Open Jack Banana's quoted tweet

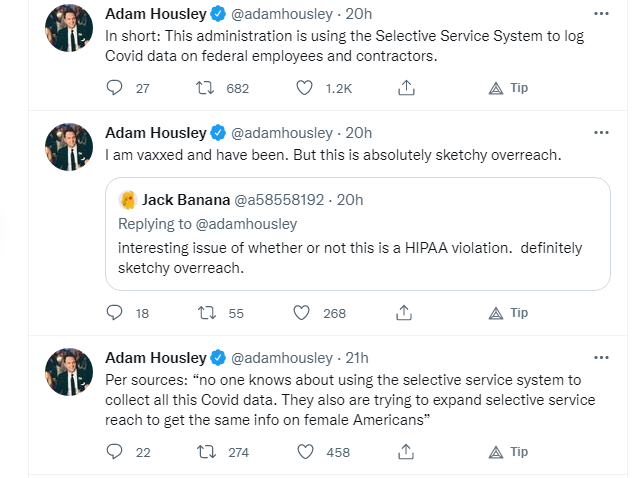coord(358,234)
